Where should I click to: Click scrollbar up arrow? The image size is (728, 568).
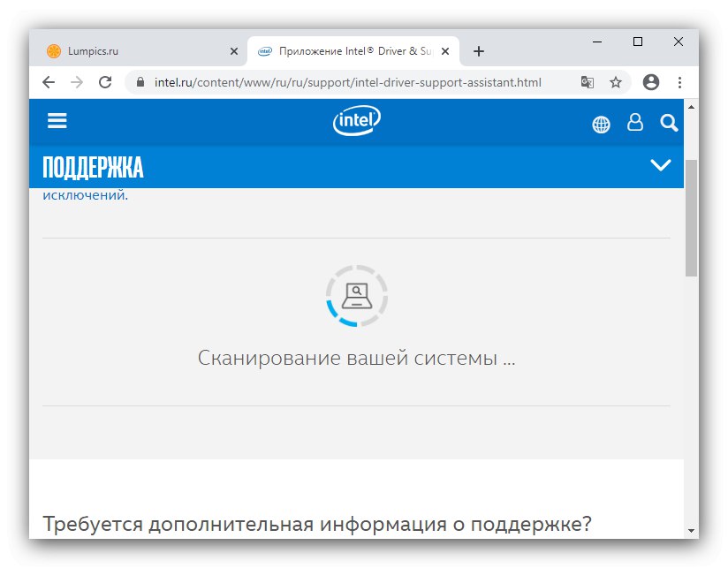pyautogui.click(x=691, y=107)
